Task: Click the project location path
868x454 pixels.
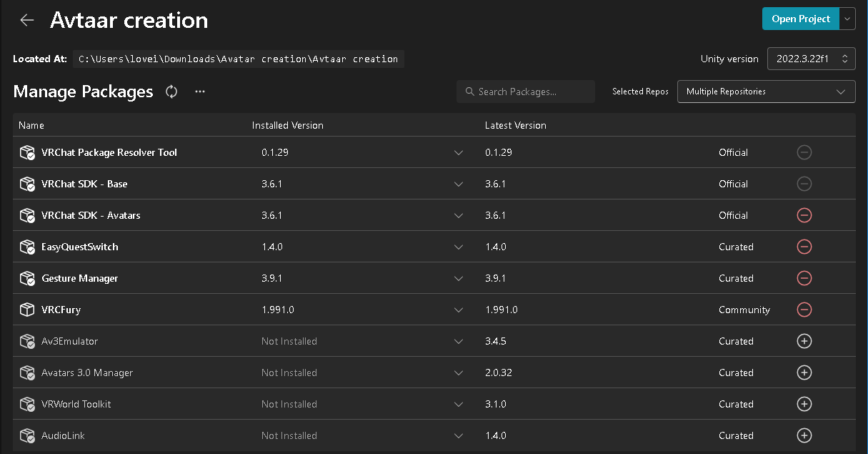Action: pyautogui.click(x=239, y=59)
